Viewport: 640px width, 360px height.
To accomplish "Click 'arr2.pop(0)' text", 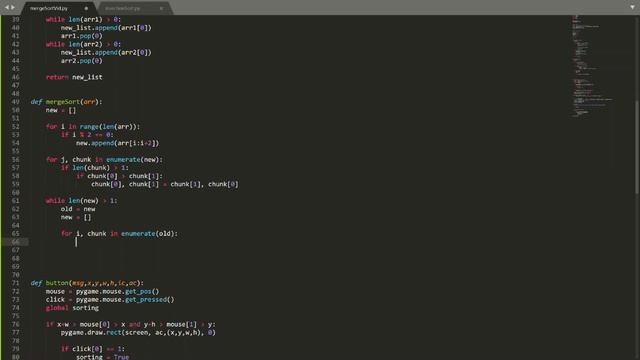I will (82, 60).
